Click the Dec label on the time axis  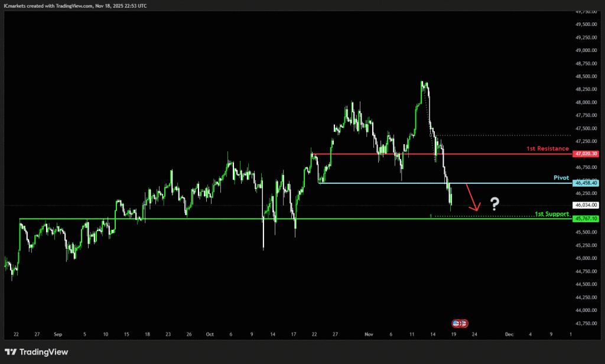coord(509,334)
